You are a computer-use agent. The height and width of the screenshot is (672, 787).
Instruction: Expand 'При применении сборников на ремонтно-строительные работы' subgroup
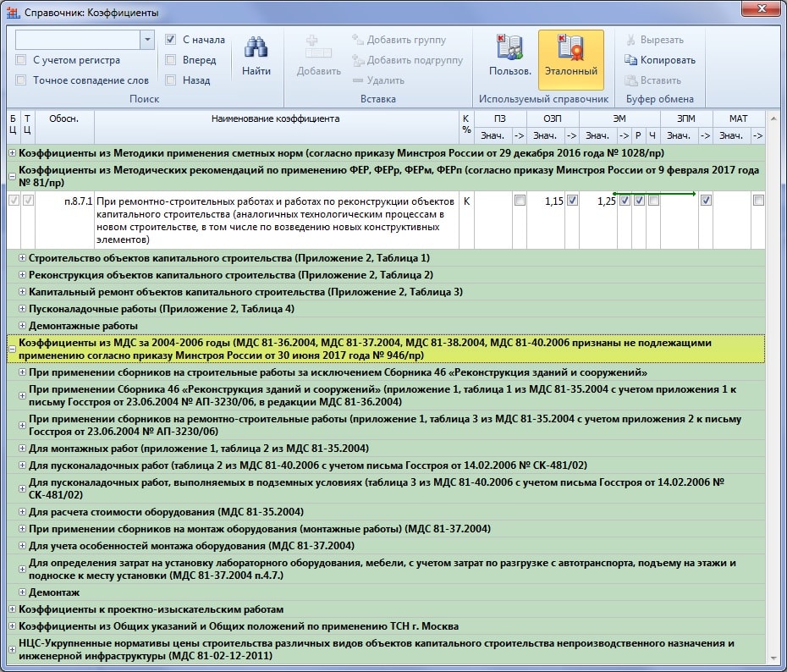pos(22,425)
